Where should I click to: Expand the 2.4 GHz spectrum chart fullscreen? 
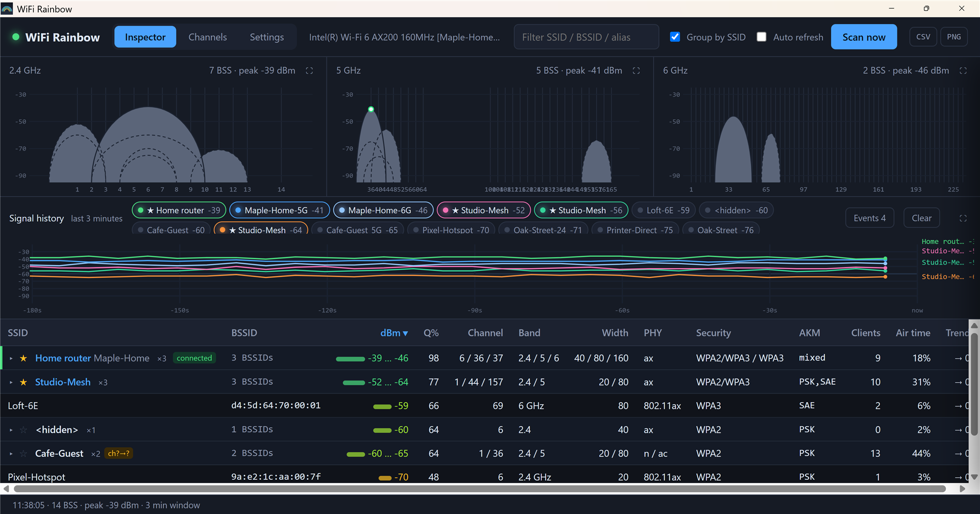(309, 71)
